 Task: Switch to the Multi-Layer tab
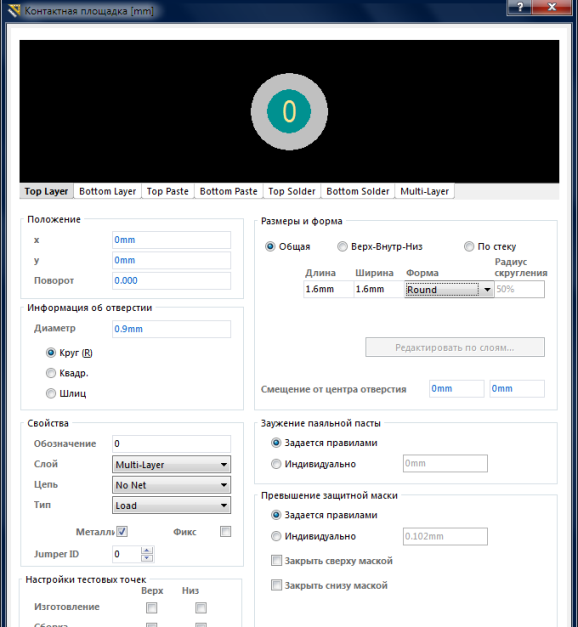[x=424, y=191]
